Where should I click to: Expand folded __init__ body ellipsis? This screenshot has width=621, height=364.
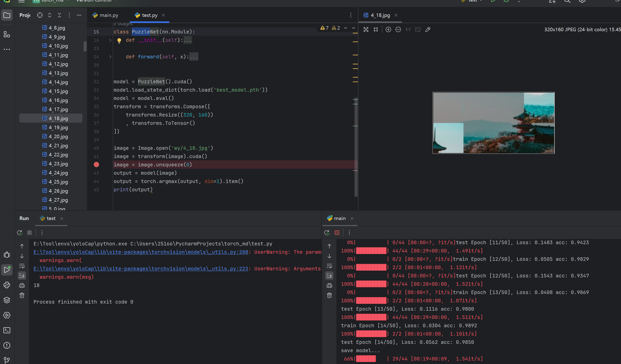(x=188, y=40)
